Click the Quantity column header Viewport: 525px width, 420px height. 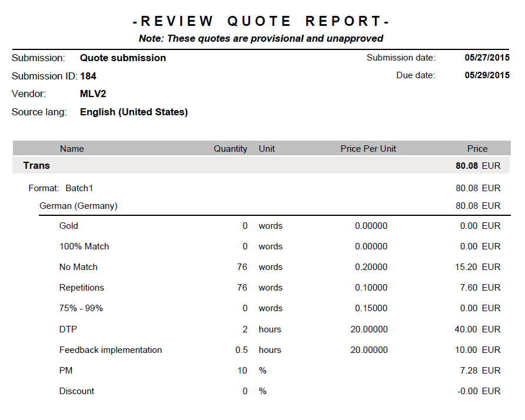coord(230,149)
